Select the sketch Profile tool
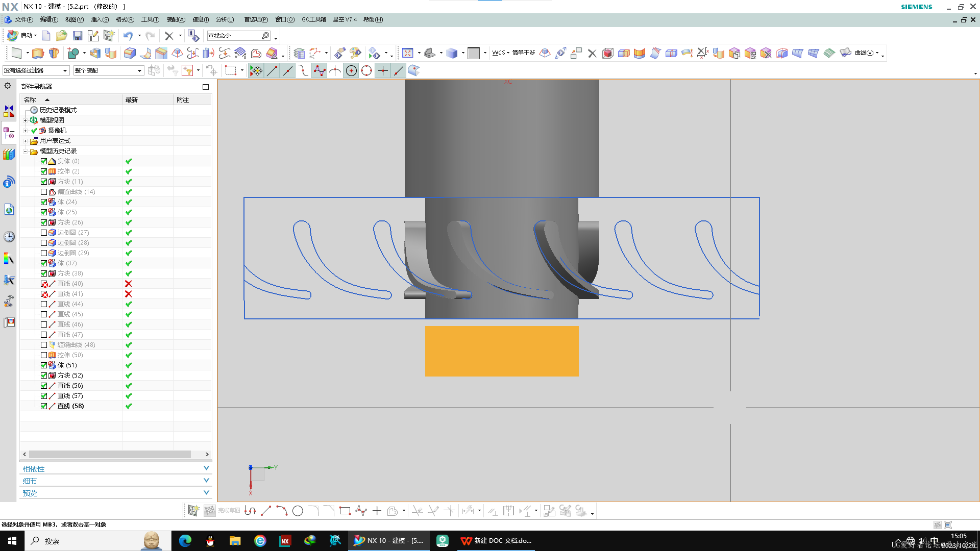 pos(250,511)
